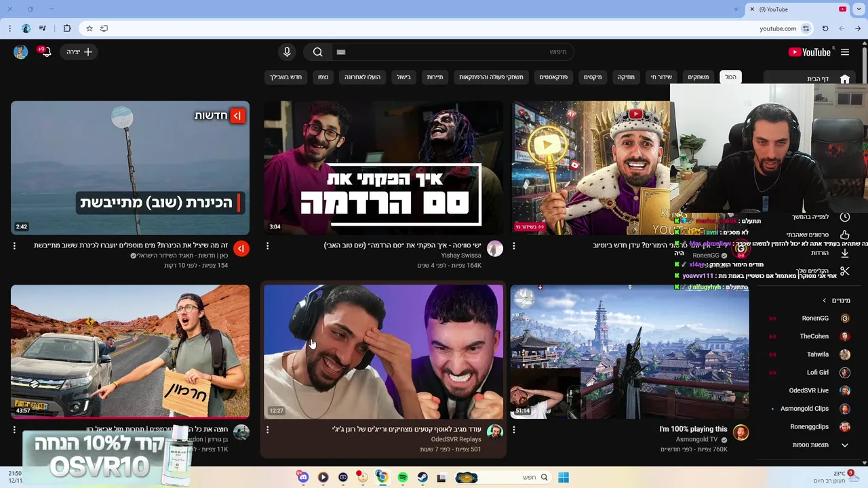The width and height of the screenshot is (868, 488).
Task: Open options menu for Asmongold TV video
Action: point(513,430)
